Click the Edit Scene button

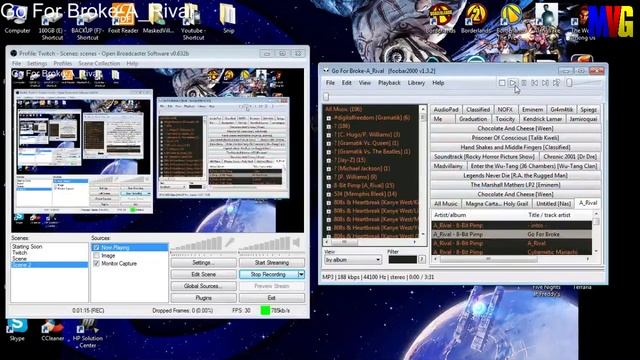tap(203, 274)
